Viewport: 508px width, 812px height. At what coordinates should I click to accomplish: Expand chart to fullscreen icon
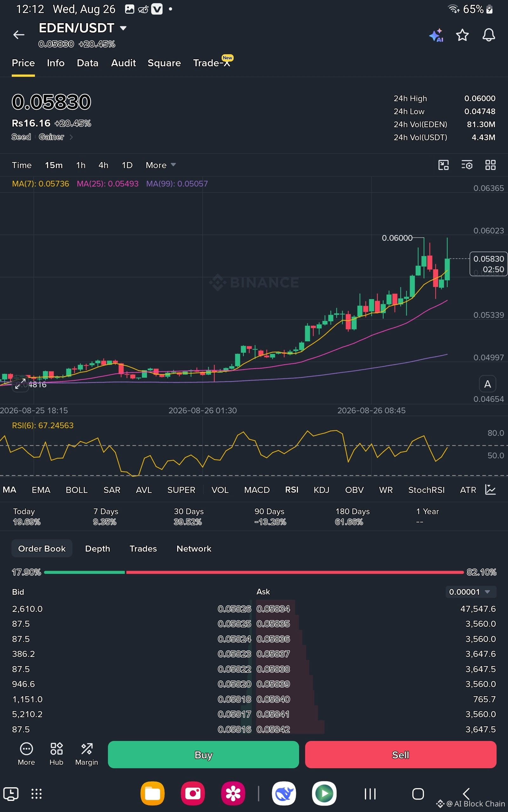(20, 384)
